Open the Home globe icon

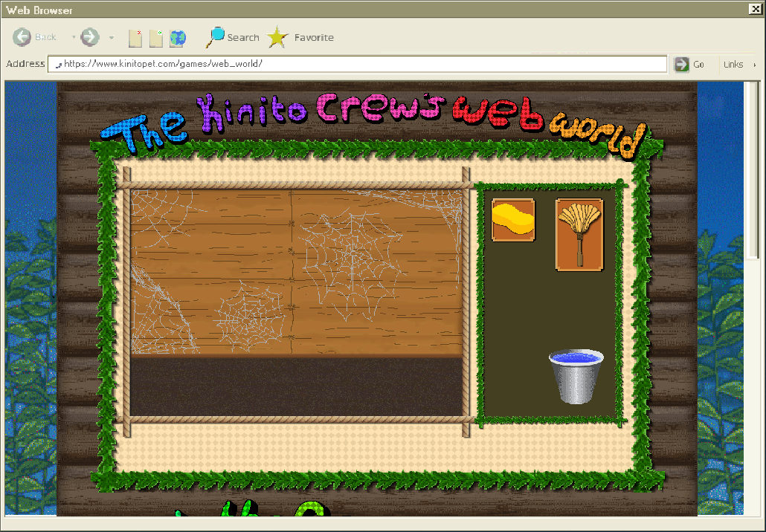click(x=178, y=38)
